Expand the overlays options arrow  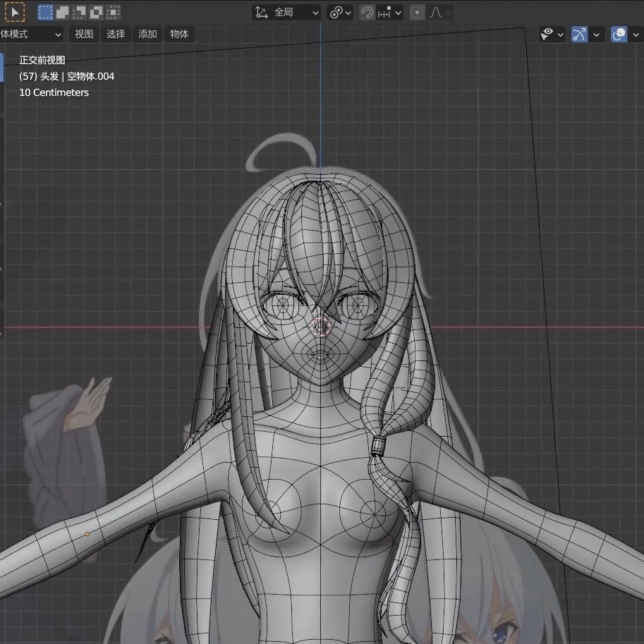pos(636,35)
